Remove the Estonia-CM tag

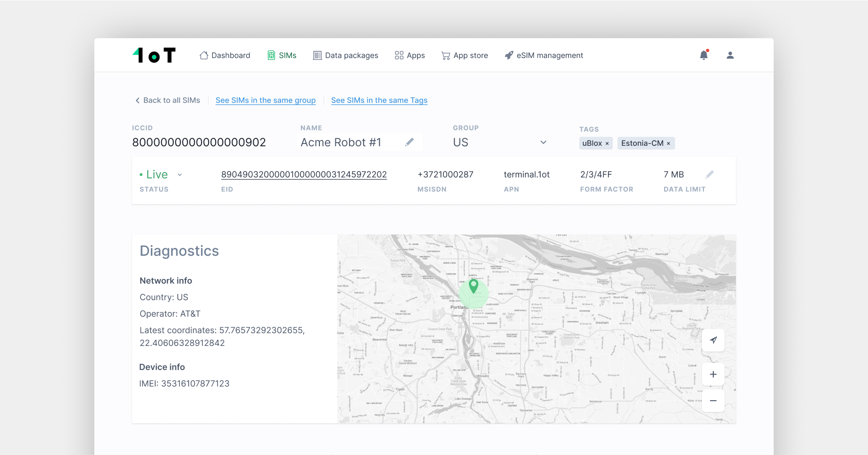click(x=668, y=143)
